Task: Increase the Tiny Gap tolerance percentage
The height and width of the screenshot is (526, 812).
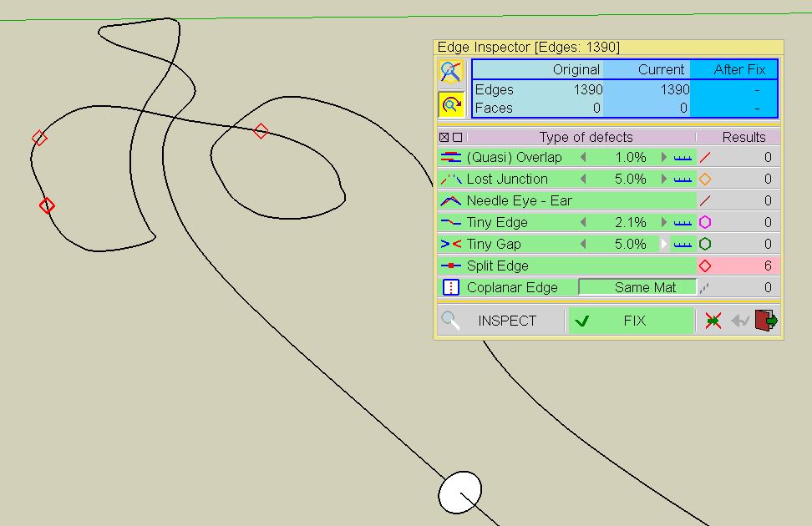Action: click(x=664, y=244)
